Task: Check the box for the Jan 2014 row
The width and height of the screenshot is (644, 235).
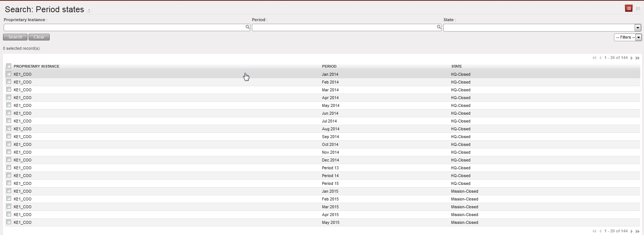Action: click(9, 74)
